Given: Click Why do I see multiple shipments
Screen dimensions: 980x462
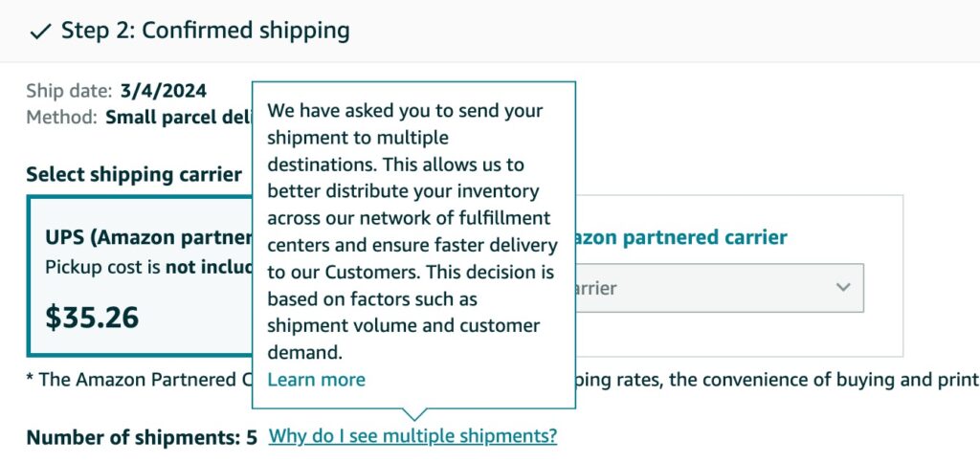Looking at the screenshot, I should click(x=412, y=437).
